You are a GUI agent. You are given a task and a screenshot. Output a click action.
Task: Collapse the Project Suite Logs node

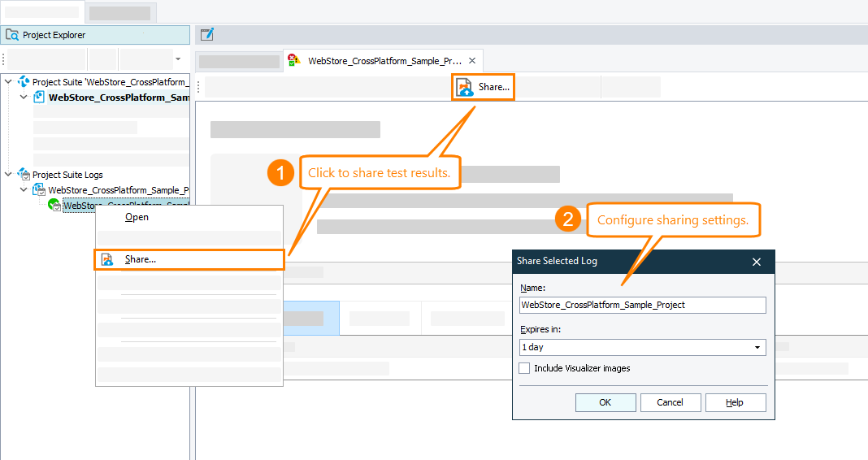coord(8,174)
